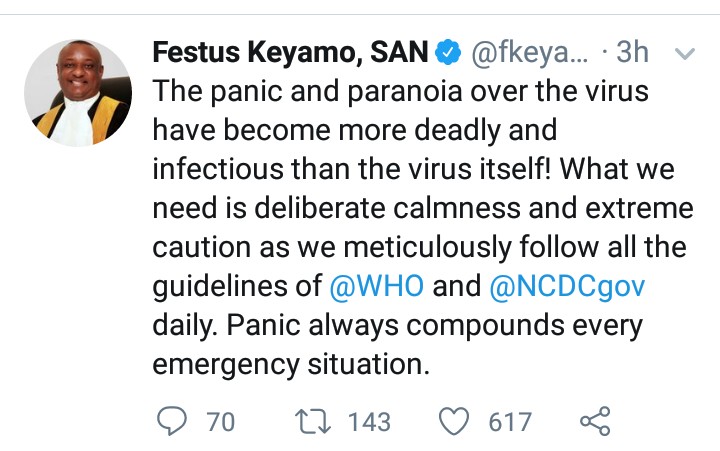
Task: Open Festus Keyamo's profile picture
Action: coord(78,93)
